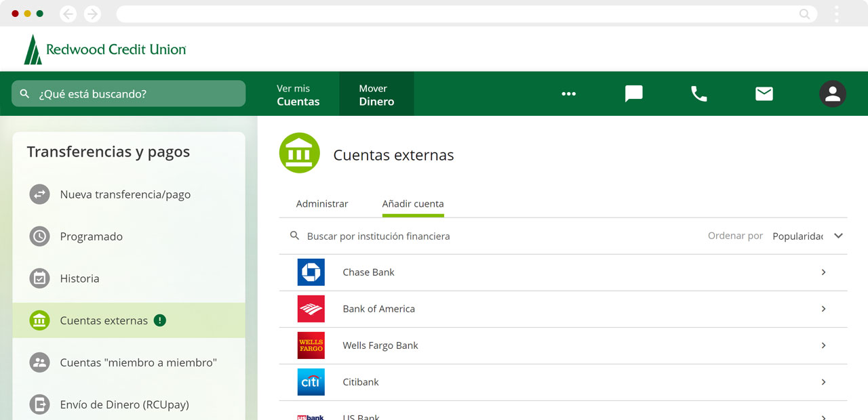Screen dimensions: 868x420
Task: Select the Wells Fargo Bank name
Action: point(380,345)
